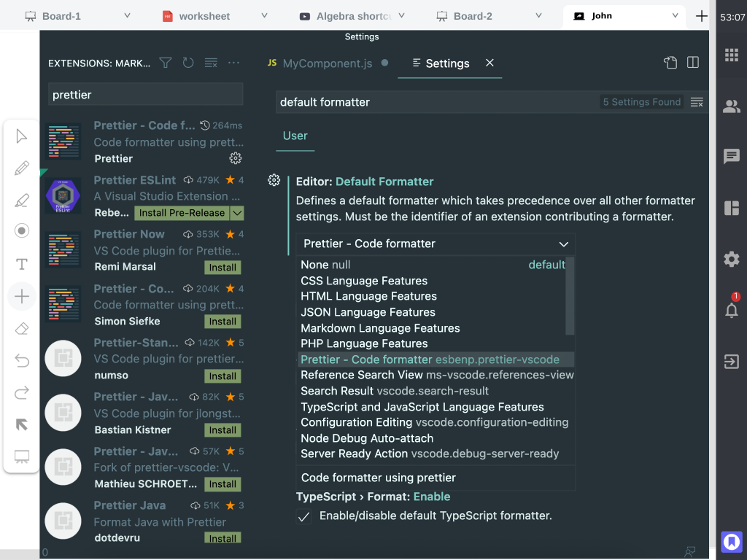Screen dimensions: 747x560
Task: Refresh the extensions list
Action: tap(188, 63)
